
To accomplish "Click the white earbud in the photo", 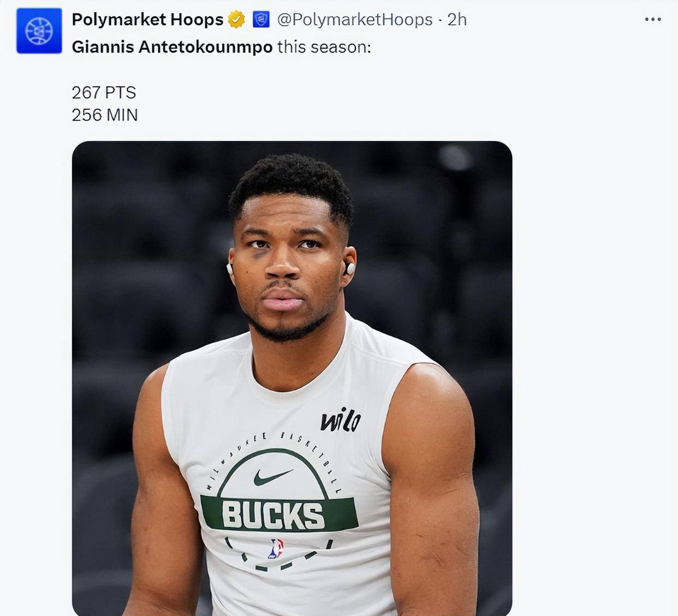I will coord(350,268).
